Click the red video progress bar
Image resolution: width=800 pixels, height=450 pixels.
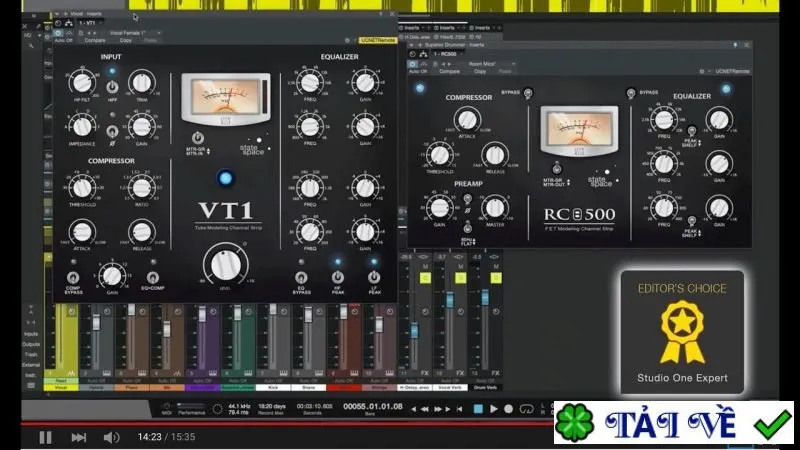coord(286,423)
